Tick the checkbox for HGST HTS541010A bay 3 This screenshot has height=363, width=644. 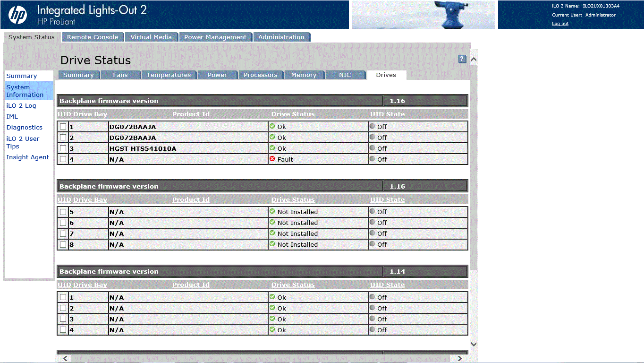pos(63,148)
